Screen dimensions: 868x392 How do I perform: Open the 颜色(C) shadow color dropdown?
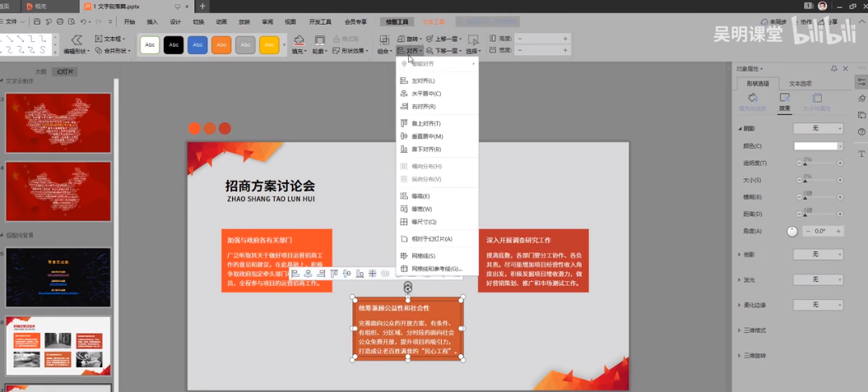pyautogui.click(x=818, y=146)
